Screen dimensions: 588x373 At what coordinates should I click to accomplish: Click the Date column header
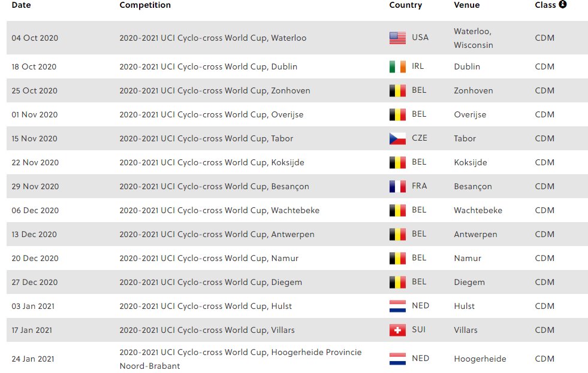coord(21,5)
